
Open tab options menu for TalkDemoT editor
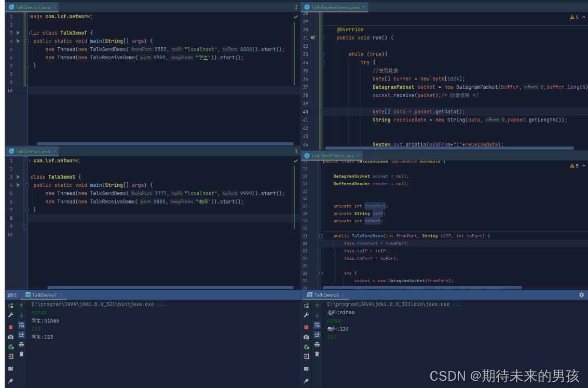(x=296, y=7)
